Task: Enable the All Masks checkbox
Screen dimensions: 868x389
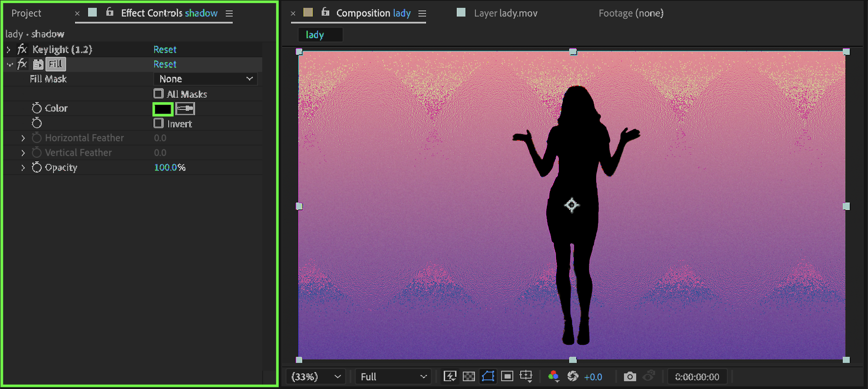Action: click(158, 94)
